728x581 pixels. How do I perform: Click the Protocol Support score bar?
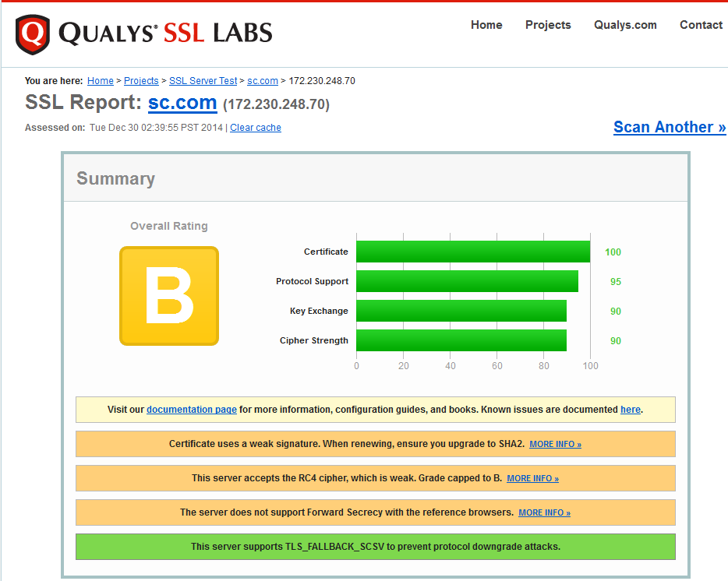pyautogui.click(x=467, y=281)
